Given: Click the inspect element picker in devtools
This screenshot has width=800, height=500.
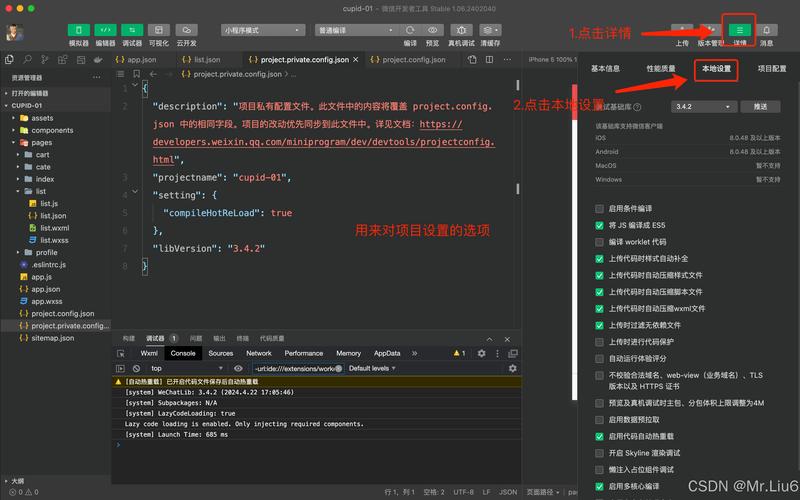Looking at the screenshot, I should (x=121, y=354).
